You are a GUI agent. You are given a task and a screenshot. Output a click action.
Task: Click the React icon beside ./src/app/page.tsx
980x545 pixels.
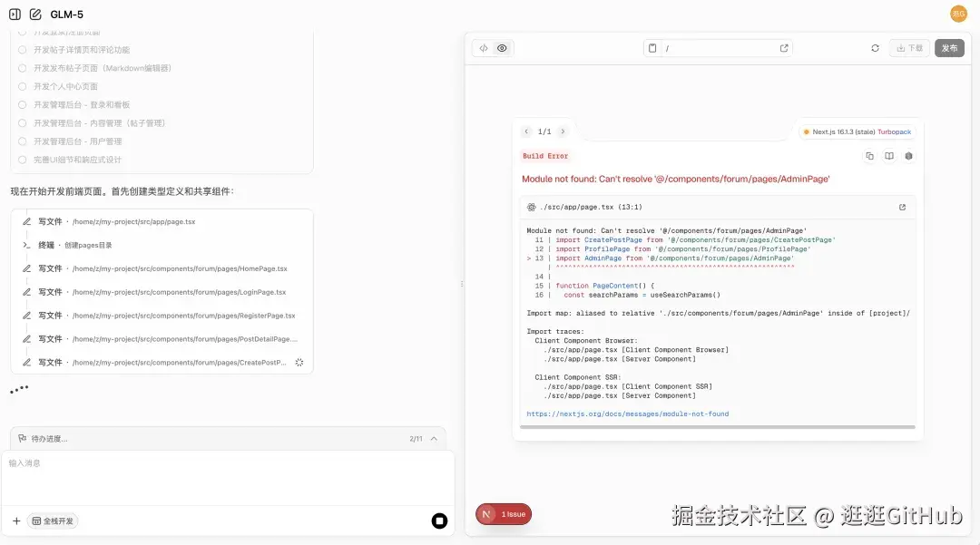coord(531,208)
